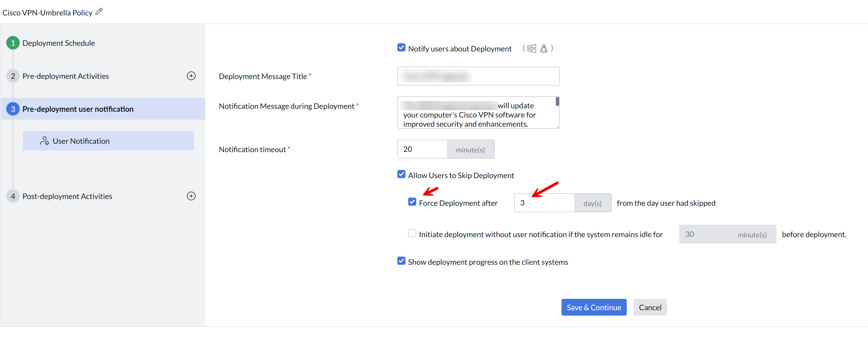Click the User Notification person icon
The height and width of the screenshot is (337, 868).
click(44, 141)
